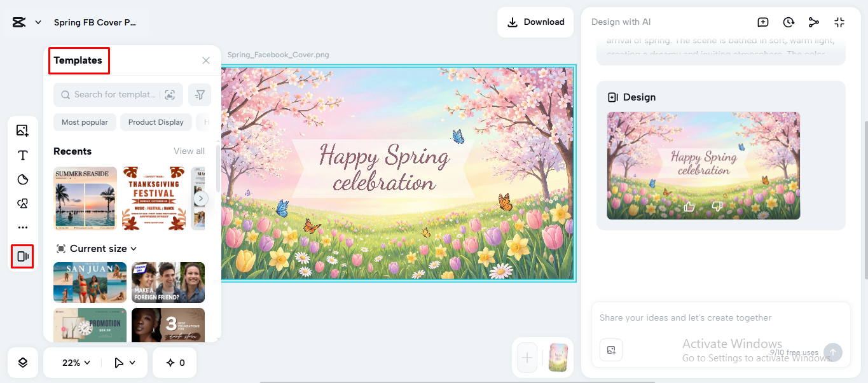Screen dimensions: 868x383
Task: Toggle the layers panel open
Action: point(22,362)
